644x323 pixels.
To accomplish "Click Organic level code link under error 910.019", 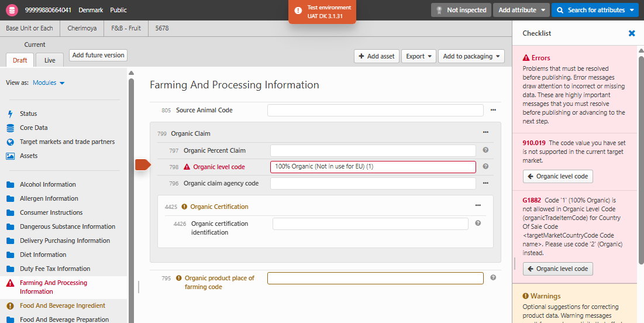I will [557, 176].
